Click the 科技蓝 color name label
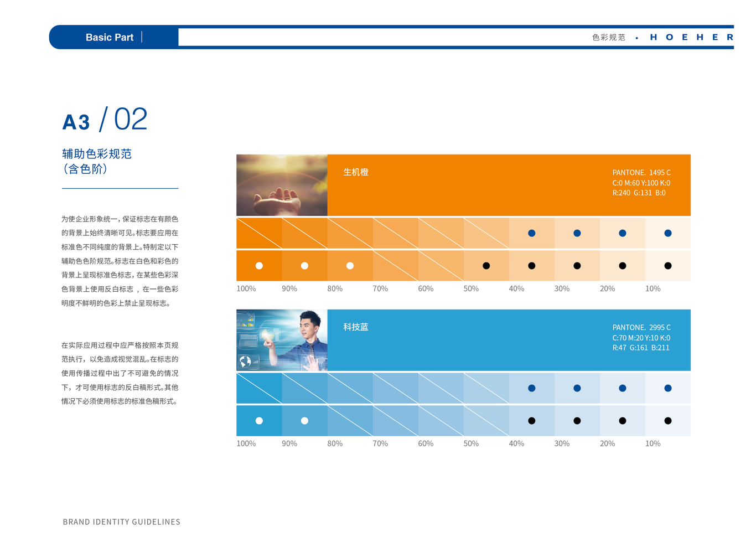Viewport: 756px width, 557px height. tap(356, 327)
